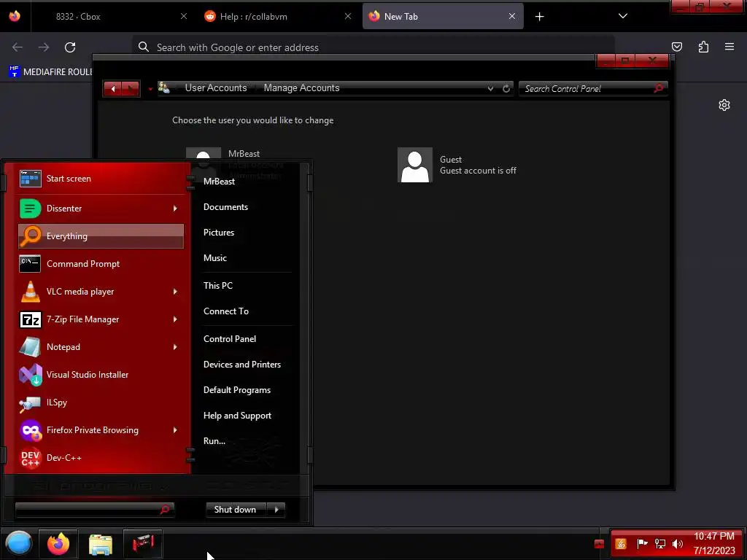
Task: Launch Dev-C++
Action: 101,458
